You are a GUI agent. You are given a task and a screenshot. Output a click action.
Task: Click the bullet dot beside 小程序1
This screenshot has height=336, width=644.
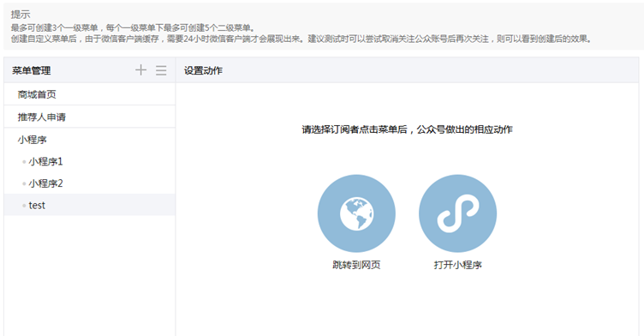(x=24, y=162)
